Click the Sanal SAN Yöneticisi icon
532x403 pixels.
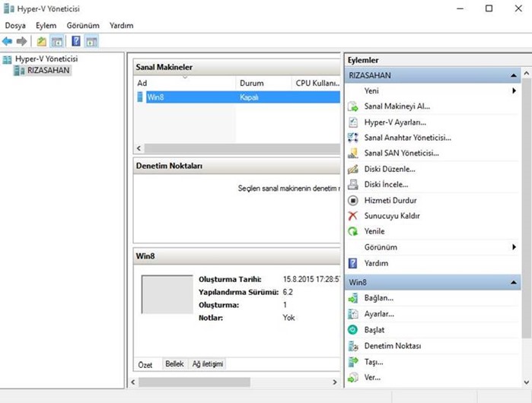[353, 153]
